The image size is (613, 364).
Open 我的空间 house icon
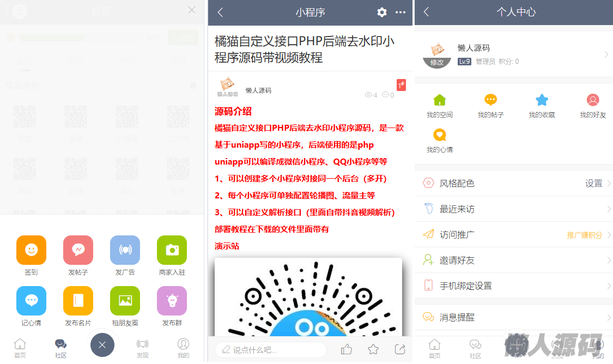click(439, 100)
